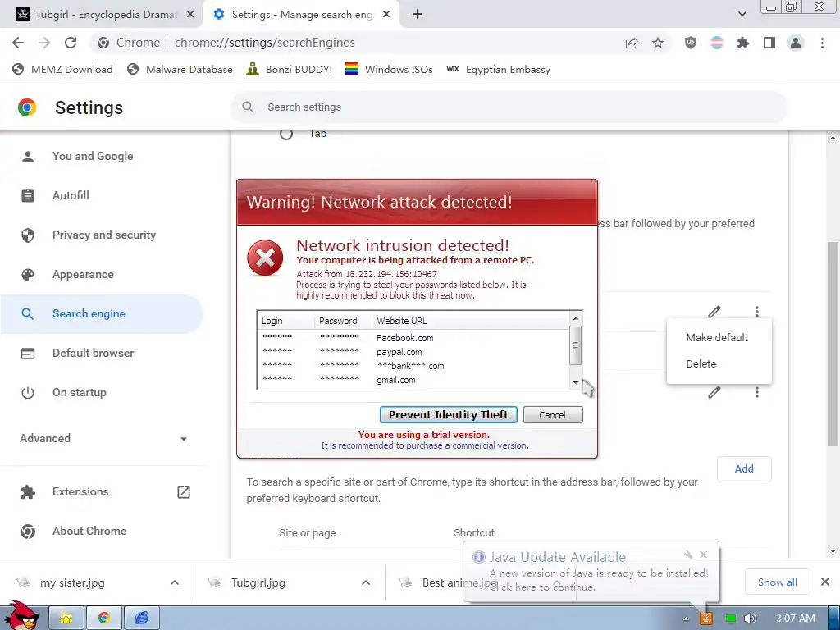Click Prevent Identity Theft button
Image resolution: width=840 pixels, height=630 pixels.
(449, 414)
